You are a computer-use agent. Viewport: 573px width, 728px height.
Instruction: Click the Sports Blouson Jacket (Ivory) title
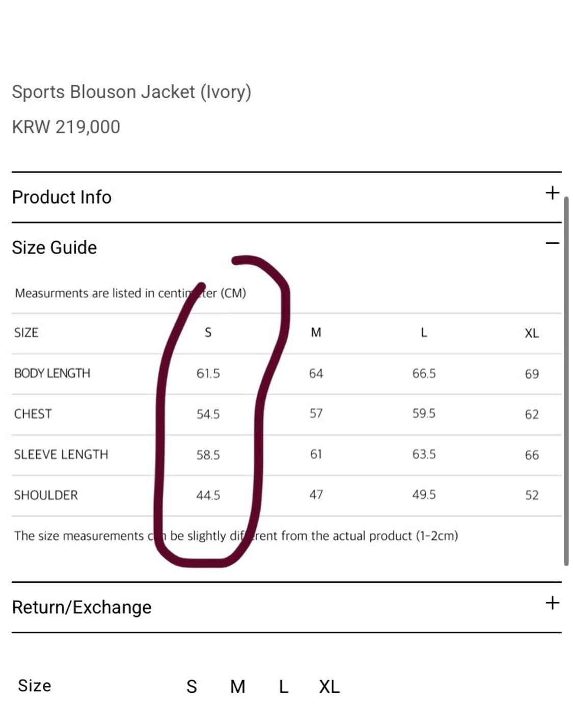pyautogui.click(x=131, y=92)
